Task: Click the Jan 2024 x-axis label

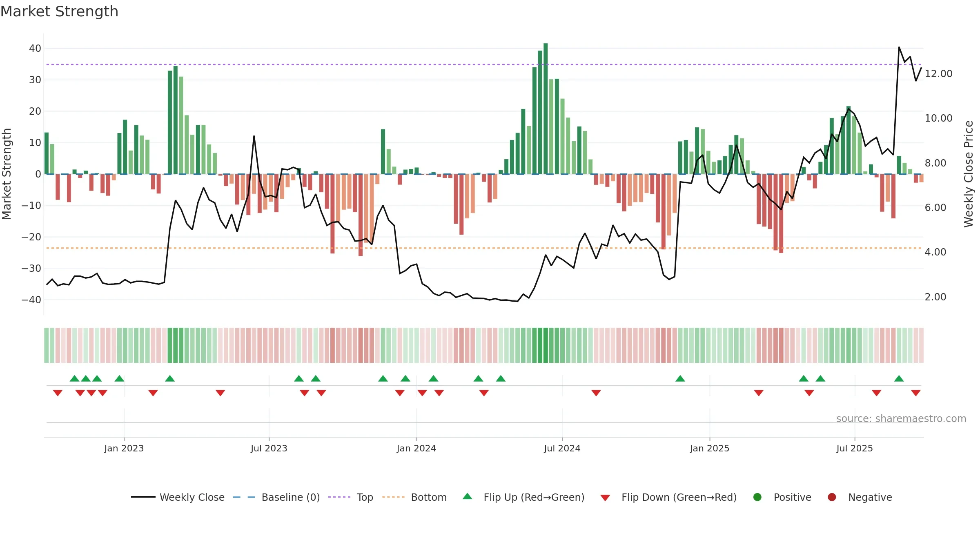Action: (x=416, y=448)
